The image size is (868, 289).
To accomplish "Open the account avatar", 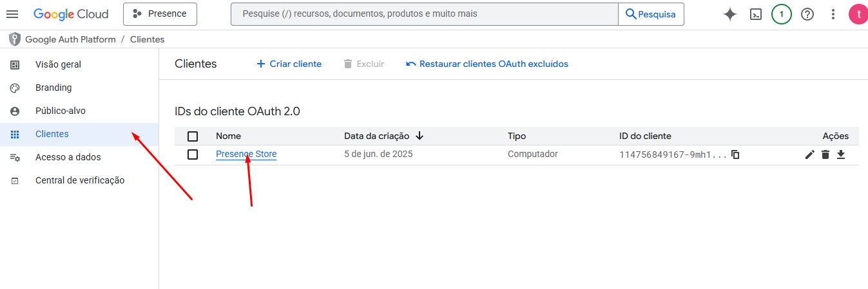I will click(x=858, y=14).
